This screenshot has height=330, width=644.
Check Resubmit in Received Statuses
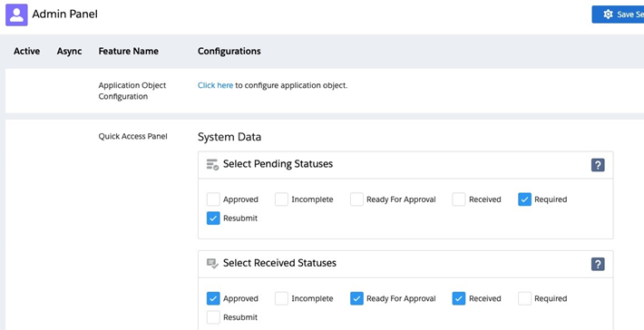click(213, 317)
